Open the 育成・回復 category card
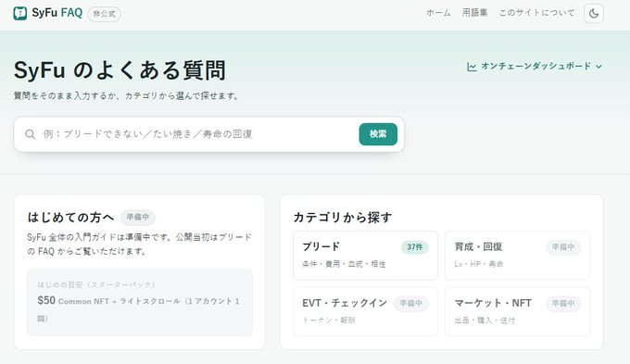The image size is (630, 364). [517, 255]
